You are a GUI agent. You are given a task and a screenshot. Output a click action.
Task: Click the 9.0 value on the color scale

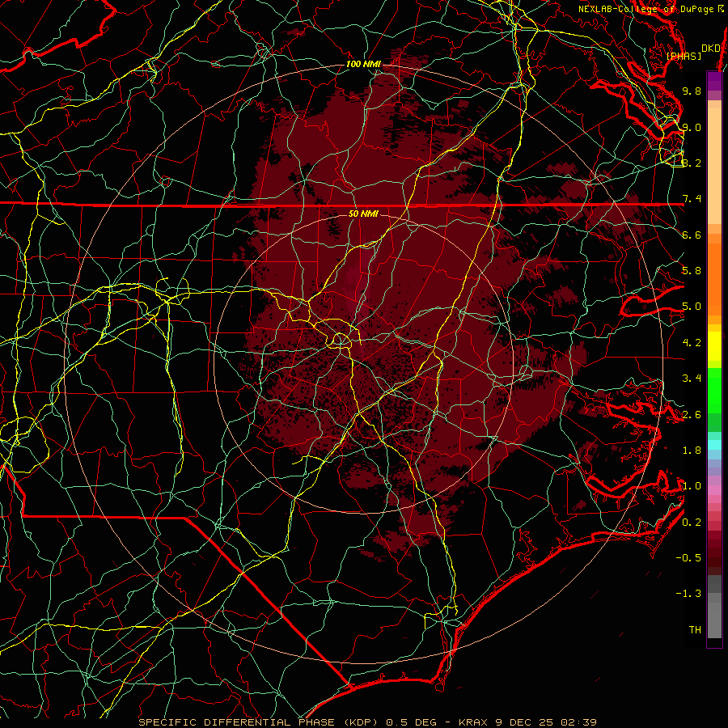(x=692, y=127)
